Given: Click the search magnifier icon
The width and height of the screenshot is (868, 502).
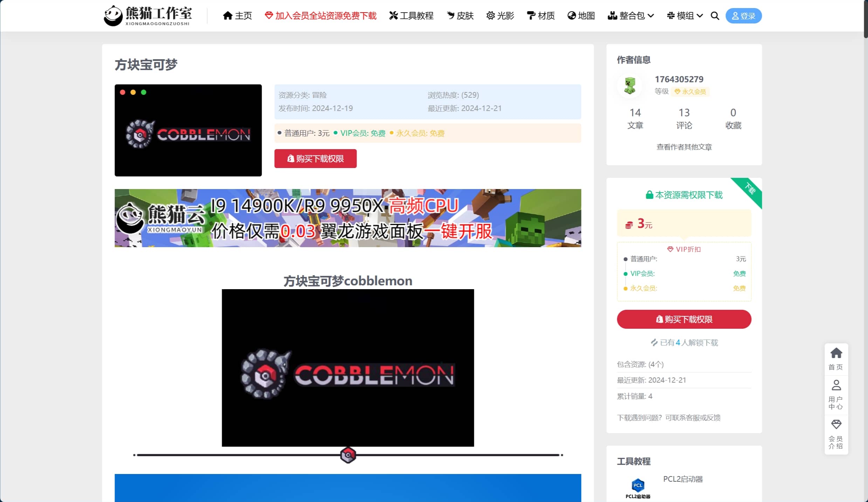Looking at the screenshot, I should tap(715, 16).
